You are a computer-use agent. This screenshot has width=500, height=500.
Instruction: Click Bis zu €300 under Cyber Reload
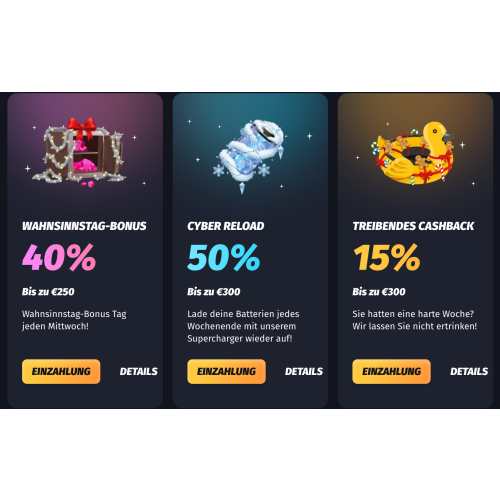[x=214, y=292]
